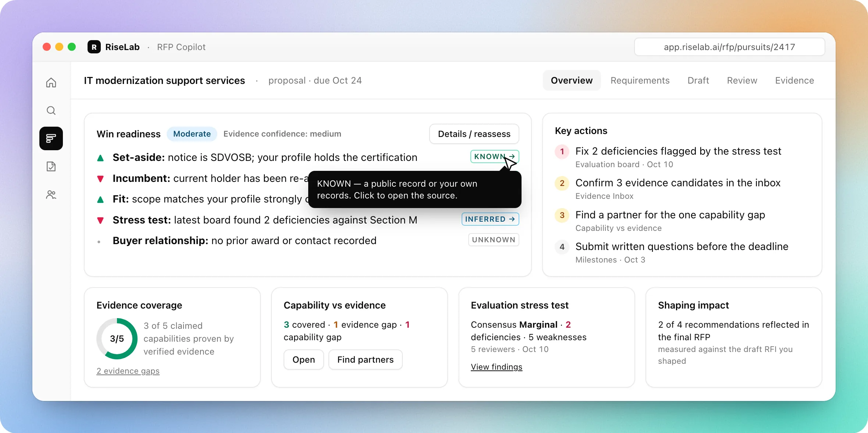Click Open in Capability vs evidence
This screenshot has width=868, height=433.
[x=303, y=360]
